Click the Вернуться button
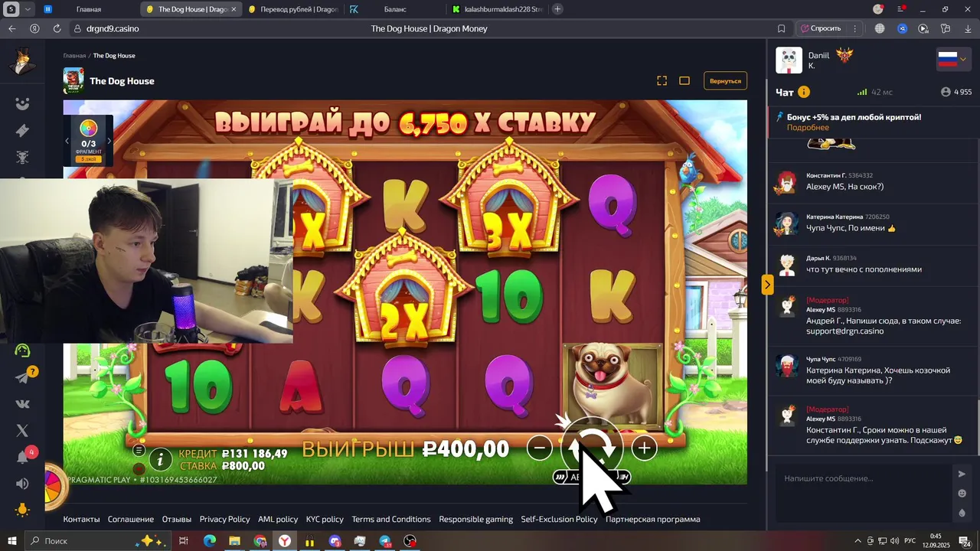This screenshot has height=551, width=980. (x=725, y=80)
